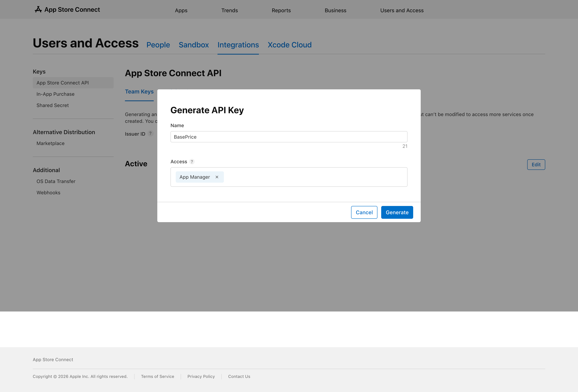Click the Generate button
The height and width of the screenshot is (392, 578).
coord(397,212)
